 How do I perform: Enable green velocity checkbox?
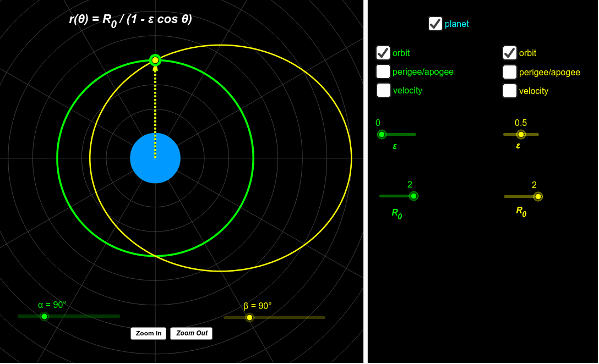(383, 90)
